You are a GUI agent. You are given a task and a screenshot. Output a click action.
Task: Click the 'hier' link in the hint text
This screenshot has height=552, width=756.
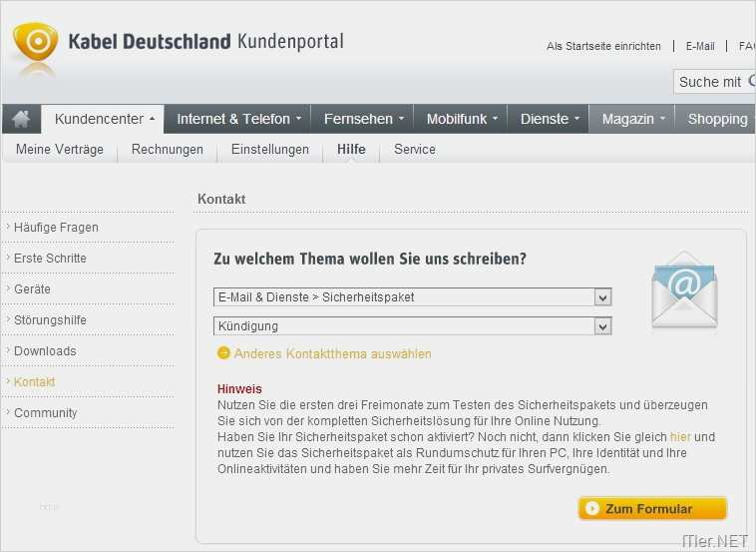tap(680, 436)
